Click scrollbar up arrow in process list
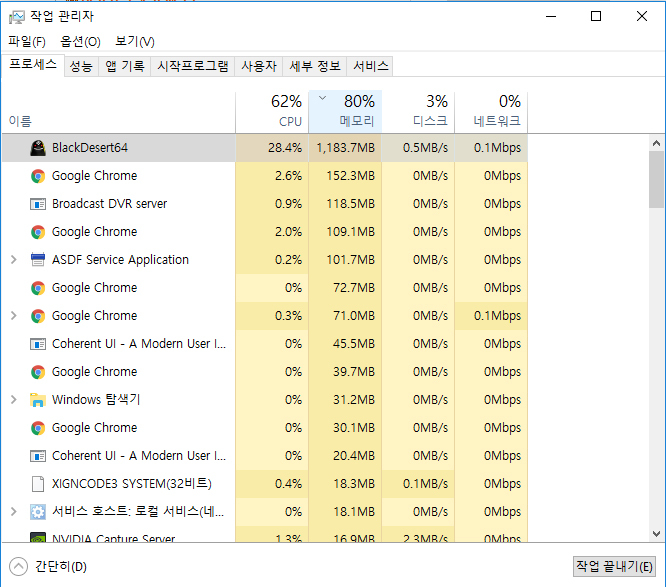 tap(656, 143)
